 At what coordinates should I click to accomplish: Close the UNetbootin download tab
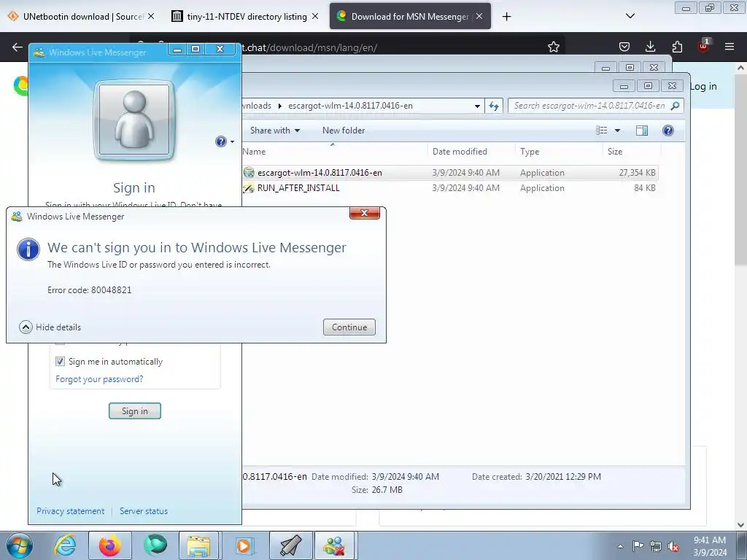pos(151,16)
